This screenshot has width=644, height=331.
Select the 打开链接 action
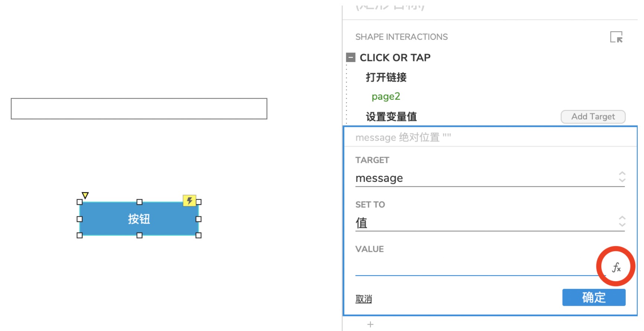pos(386,77)
